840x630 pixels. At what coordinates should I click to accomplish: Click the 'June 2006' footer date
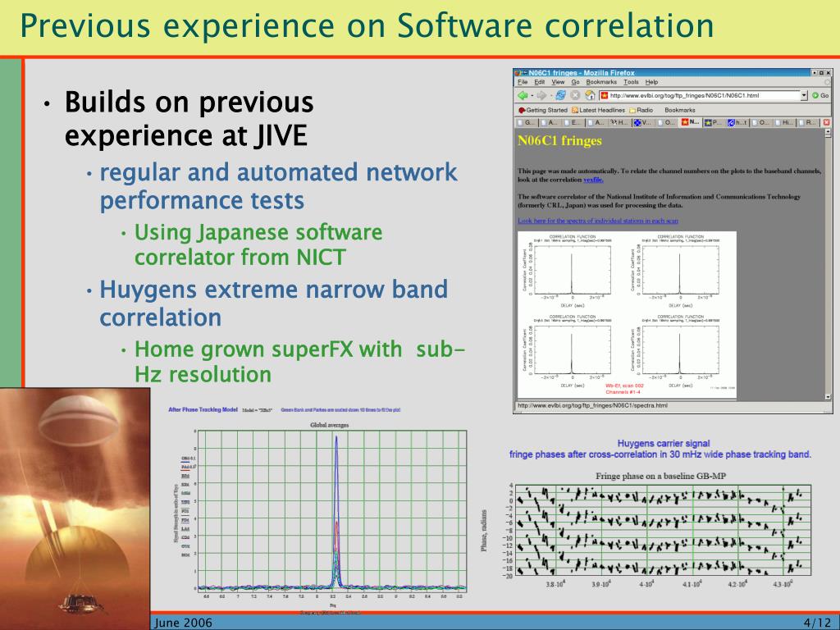point(183,623)
